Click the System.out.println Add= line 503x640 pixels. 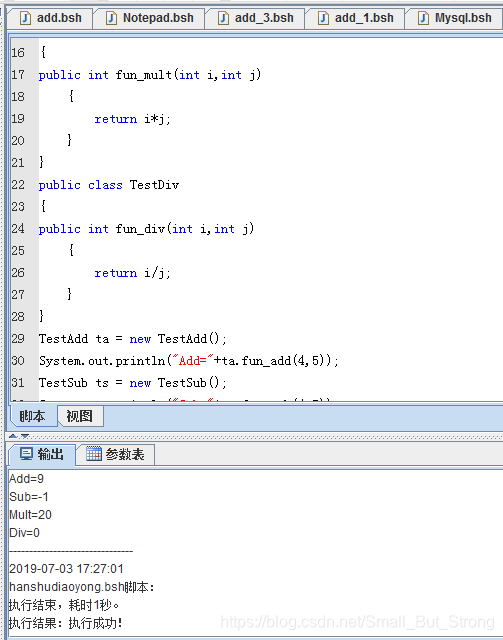(x=189, y=361)
